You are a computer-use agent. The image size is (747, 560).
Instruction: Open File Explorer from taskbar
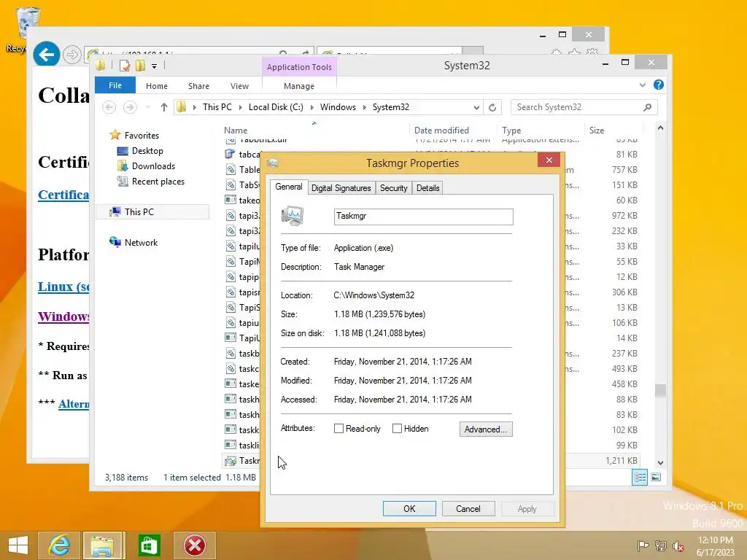104,545
